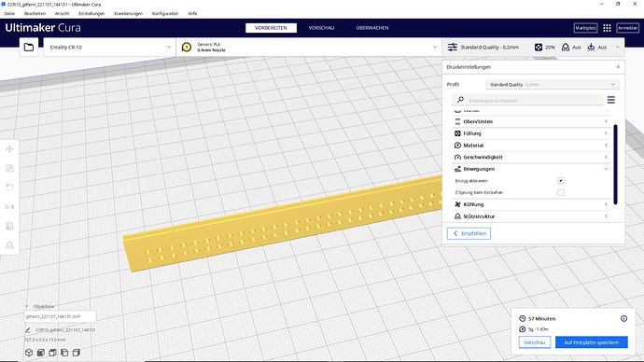Expand Geschwindigkeit settings category

(531, 157)
